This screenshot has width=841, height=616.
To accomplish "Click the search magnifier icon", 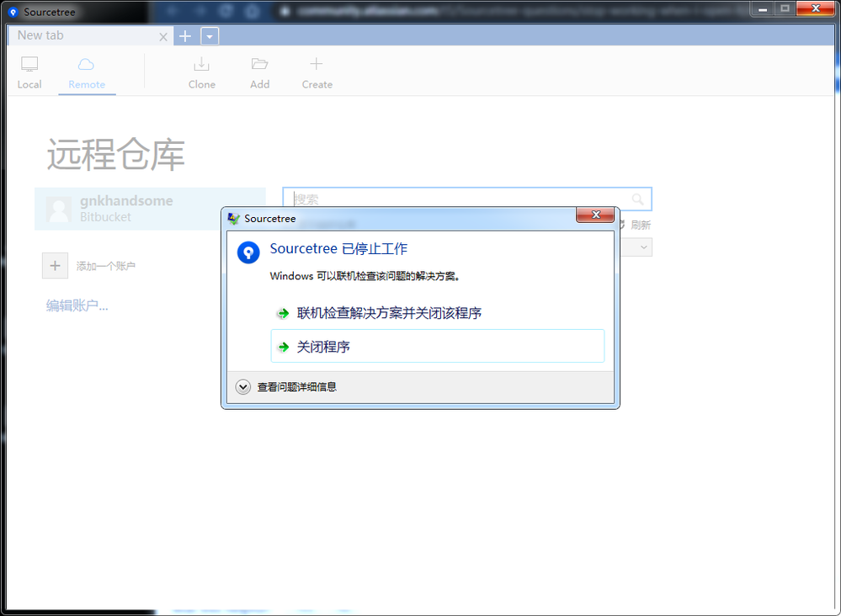I will 638,199.
